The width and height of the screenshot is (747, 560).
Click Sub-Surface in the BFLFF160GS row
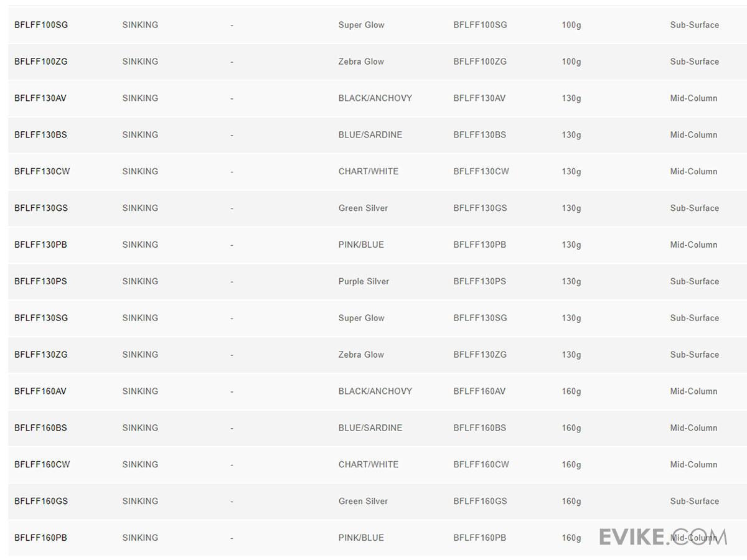click(x=694, y=502)
